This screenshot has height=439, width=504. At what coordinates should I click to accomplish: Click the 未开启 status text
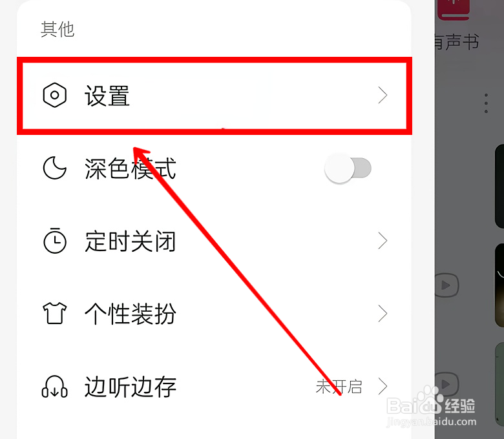(339, 386)
